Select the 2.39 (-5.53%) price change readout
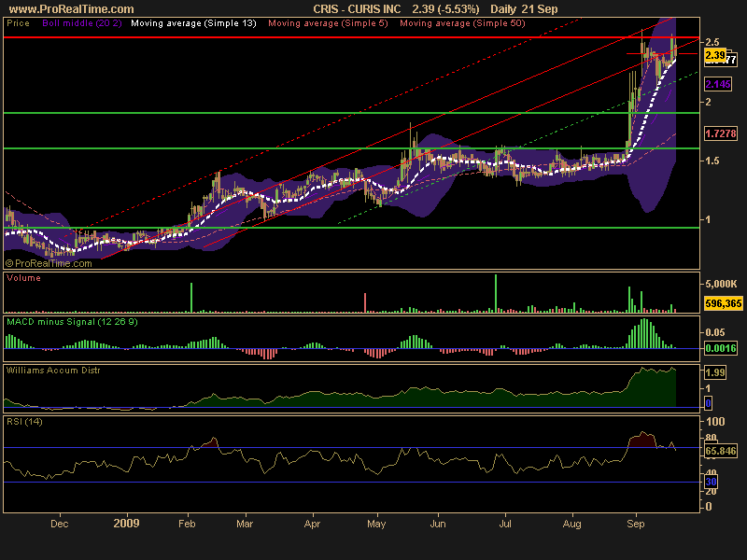This screenshot has width=747, height=560. (x=445, y=9)
